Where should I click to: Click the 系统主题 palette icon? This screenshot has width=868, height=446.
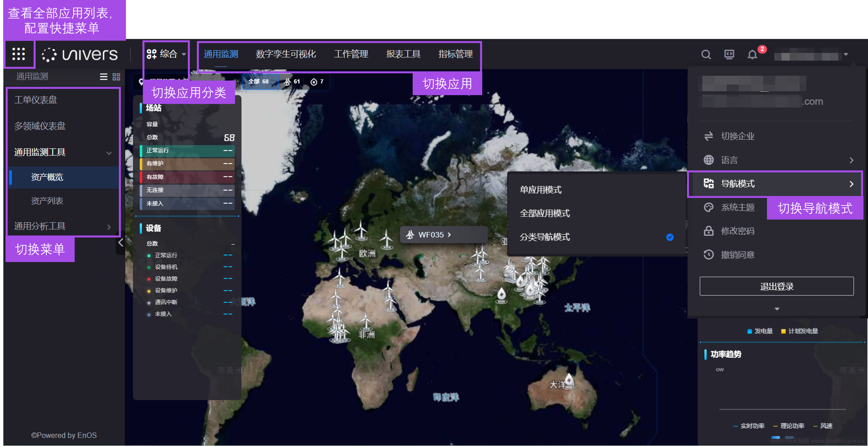(x=709, y=207)
